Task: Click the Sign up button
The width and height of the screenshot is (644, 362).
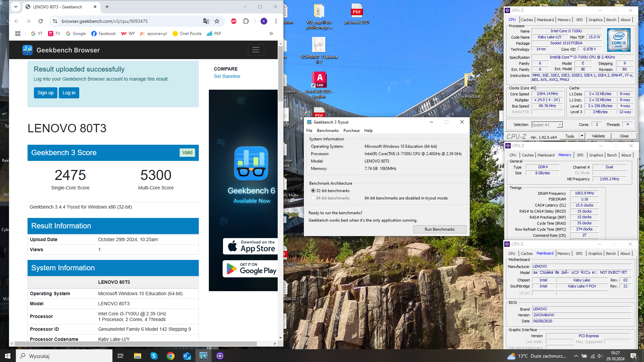Action: (46, 93)
